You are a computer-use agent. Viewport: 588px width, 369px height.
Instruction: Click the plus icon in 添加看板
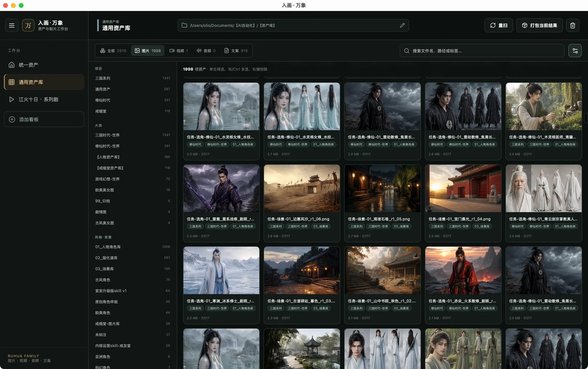pyautogui.click(x=12, y=119)
